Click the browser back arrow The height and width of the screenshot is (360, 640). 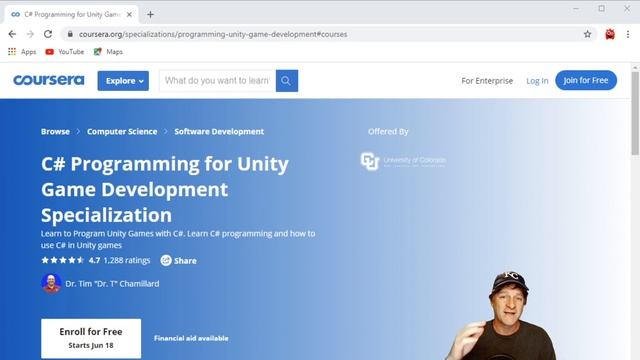coord(12,34)
